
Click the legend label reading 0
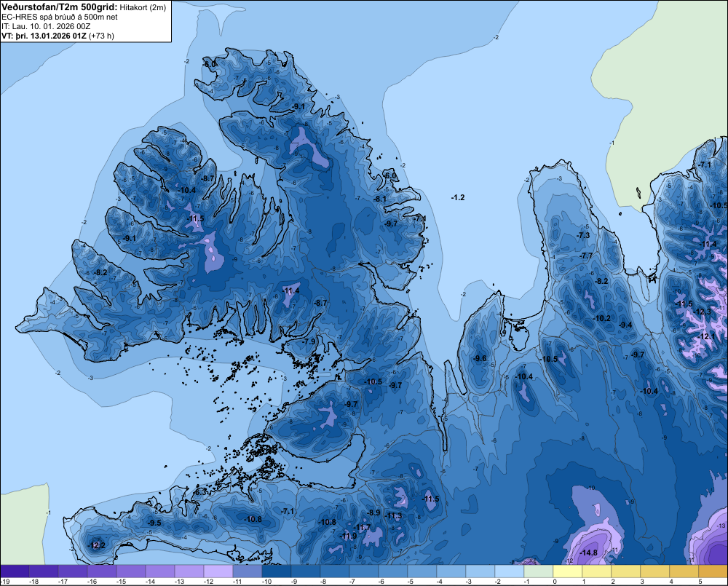(x=554, y=582)
